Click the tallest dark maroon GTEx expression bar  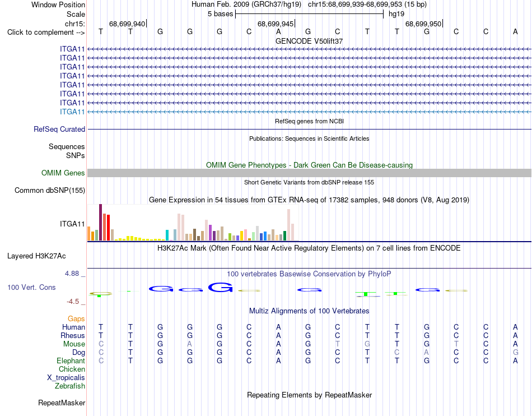point(100,223)
